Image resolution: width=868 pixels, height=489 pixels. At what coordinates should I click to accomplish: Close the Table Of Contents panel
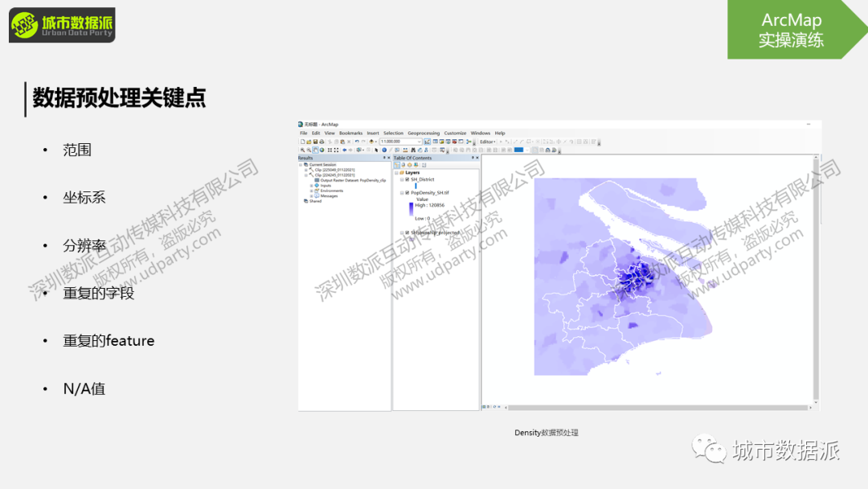coord(477,158)
